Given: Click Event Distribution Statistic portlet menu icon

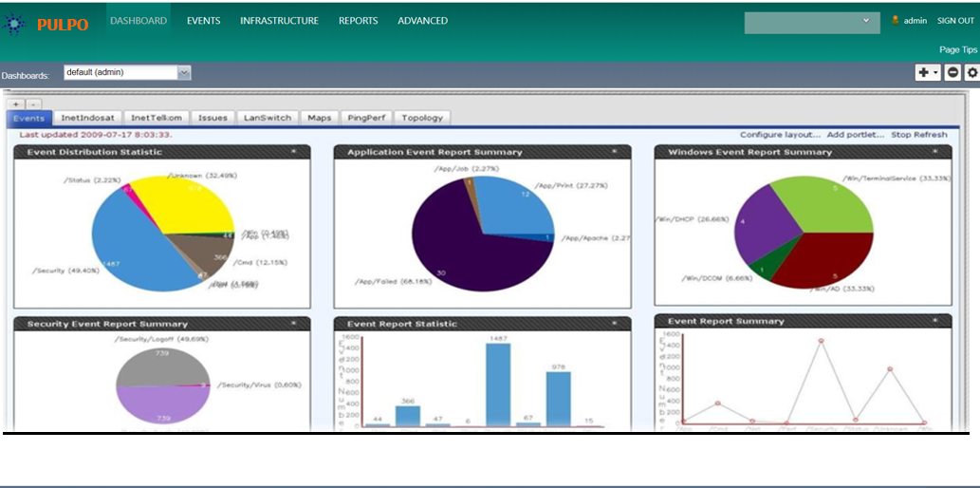Looking at the screenshot, I should coord(293,152).
